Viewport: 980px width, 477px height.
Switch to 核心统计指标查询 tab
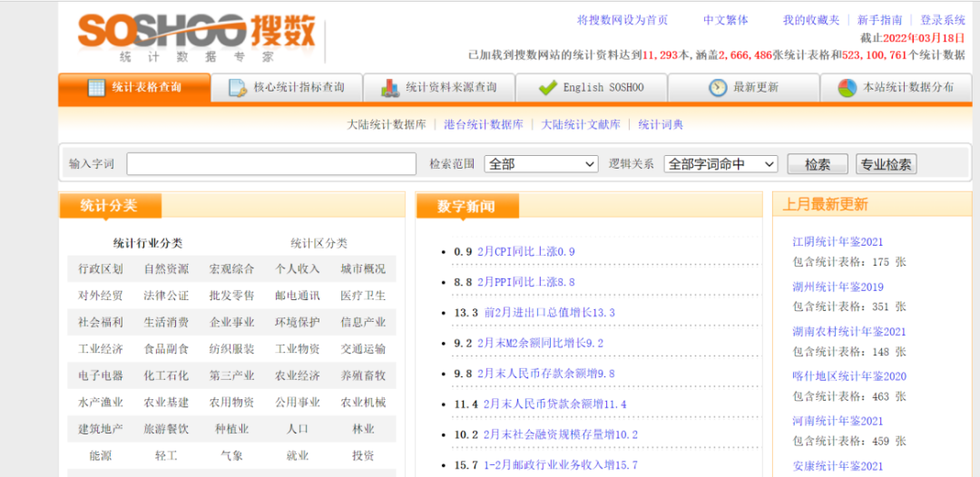point(287,87)
